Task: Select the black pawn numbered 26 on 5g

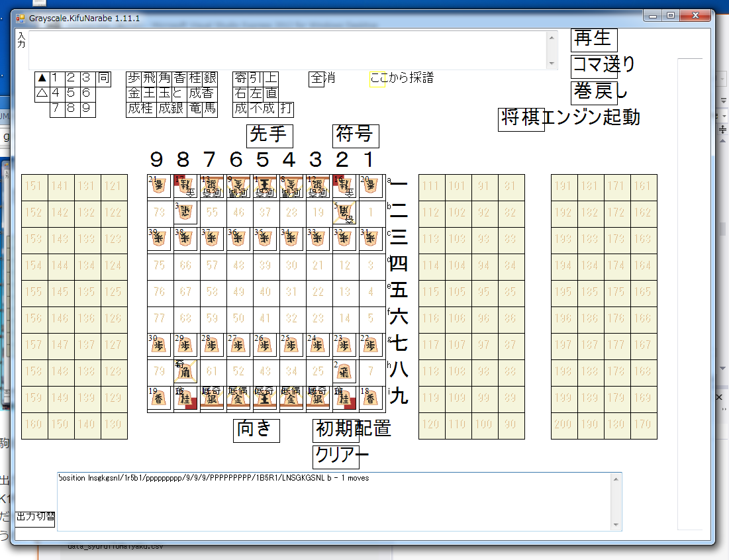Action: point(265,345)
